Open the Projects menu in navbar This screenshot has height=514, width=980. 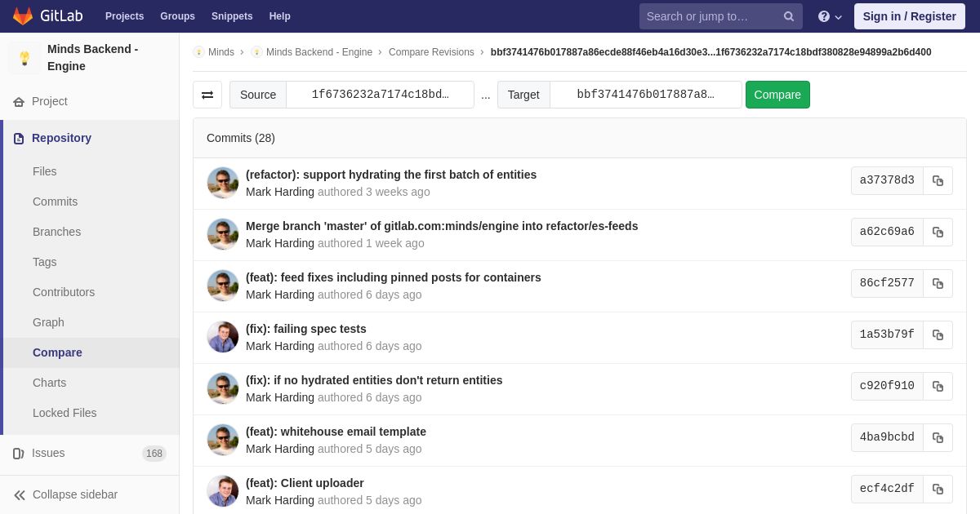tap(124, 16)
